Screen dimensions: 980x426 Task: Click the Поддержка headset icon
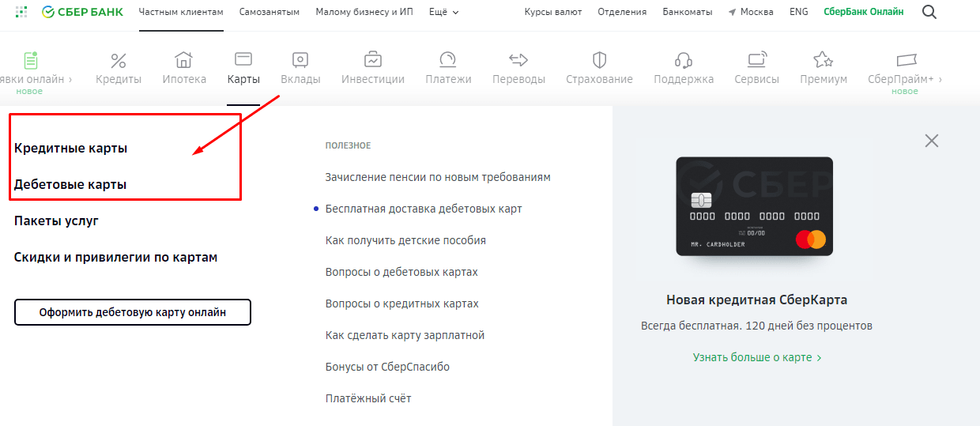tap(684, 60)
